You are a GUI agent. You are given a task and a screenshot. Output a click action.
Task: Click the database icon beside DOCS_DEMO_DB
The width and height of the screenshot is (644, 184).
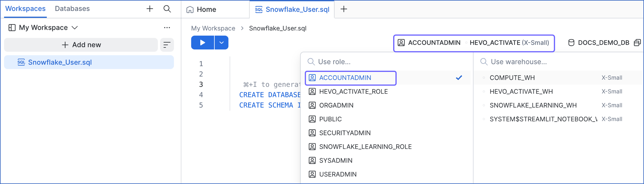tap(571, 43)
